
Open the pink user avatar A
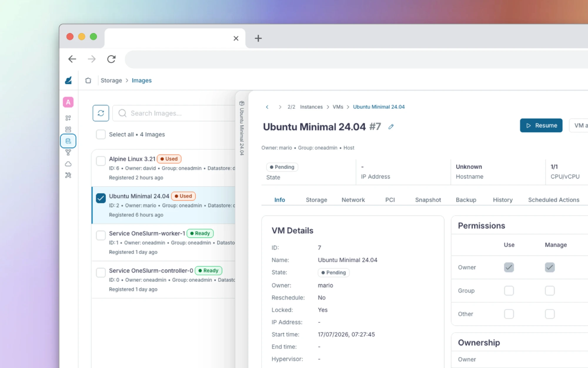[x=68, y=102]
